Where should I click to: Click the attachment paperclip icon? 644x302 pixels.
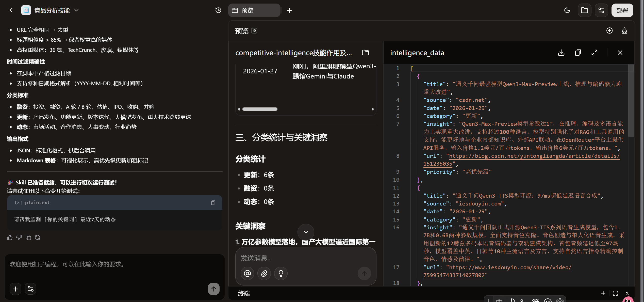(x=264, y=273)
